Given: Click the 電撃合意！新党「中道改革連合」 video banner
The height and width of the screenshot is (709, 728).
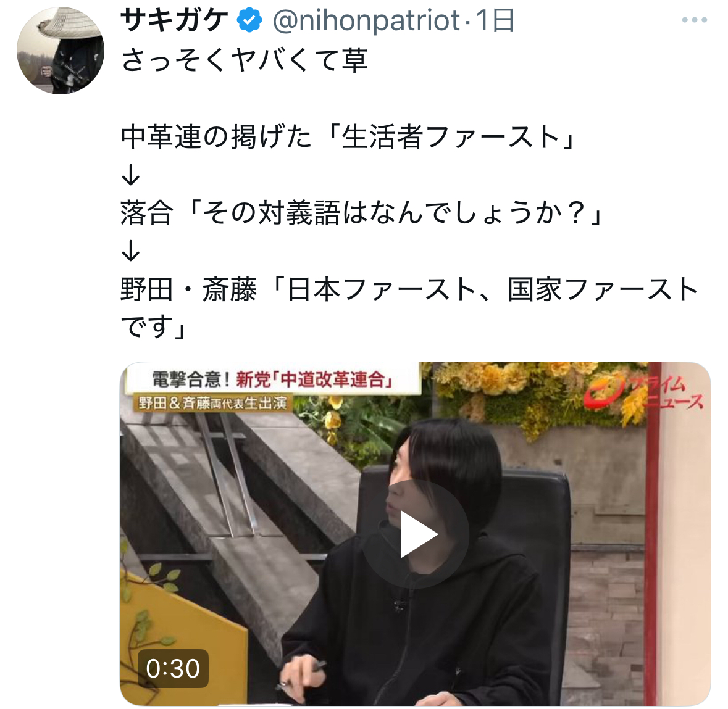Looking at the screenshot, I should coord(273,379).
